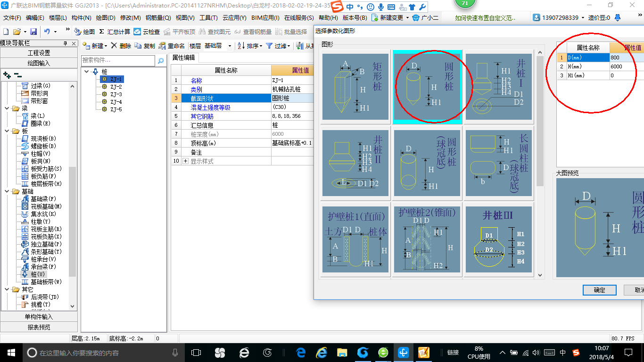Open the 排序 sort dropdown
644x362 pixels.
(x=249, y=46)
